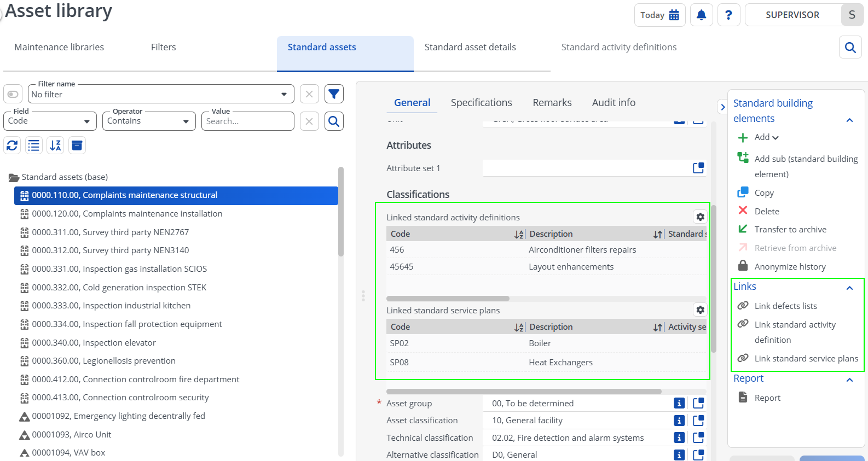Click the refresh list icon
Screen dimensions: 868x461
click(12, 145)
